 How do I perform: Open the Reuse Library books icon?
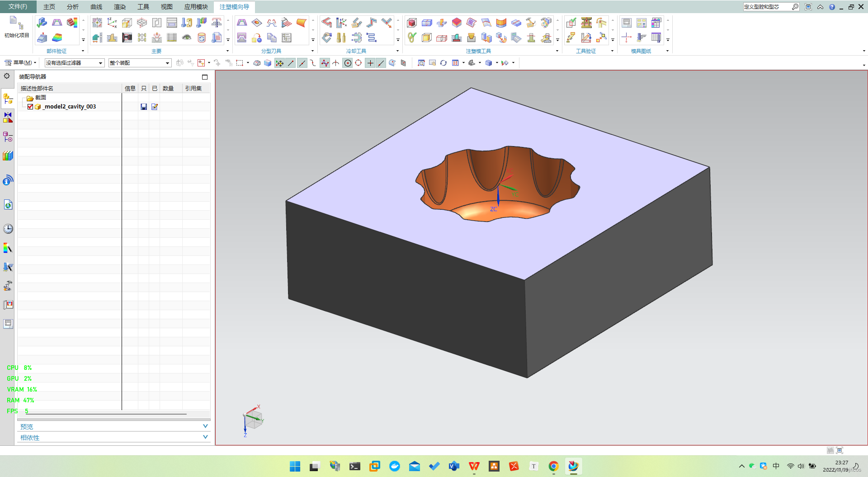click(x=8, y=156)
